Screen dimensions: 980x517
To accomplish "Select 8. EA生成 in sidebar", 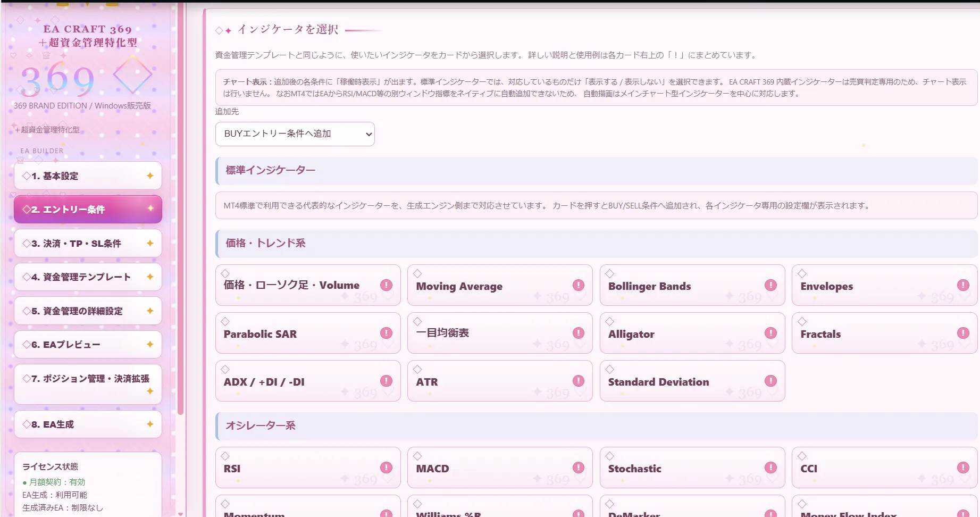I will 88,424.
